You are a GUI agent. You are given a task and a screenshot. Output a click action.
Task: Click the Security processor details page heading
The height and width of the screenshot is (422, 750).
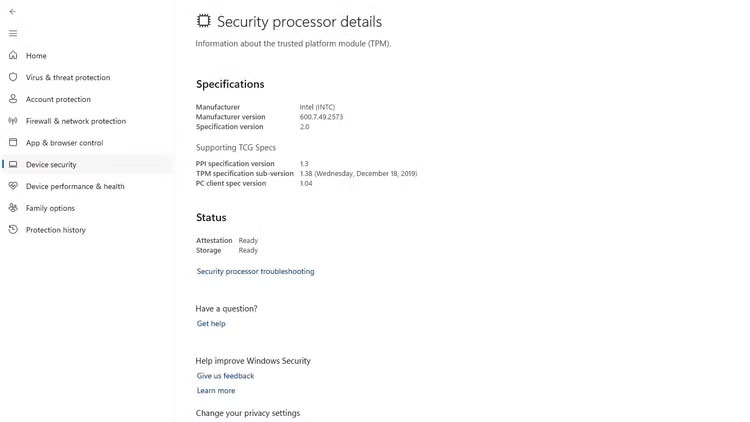point(299,22)
